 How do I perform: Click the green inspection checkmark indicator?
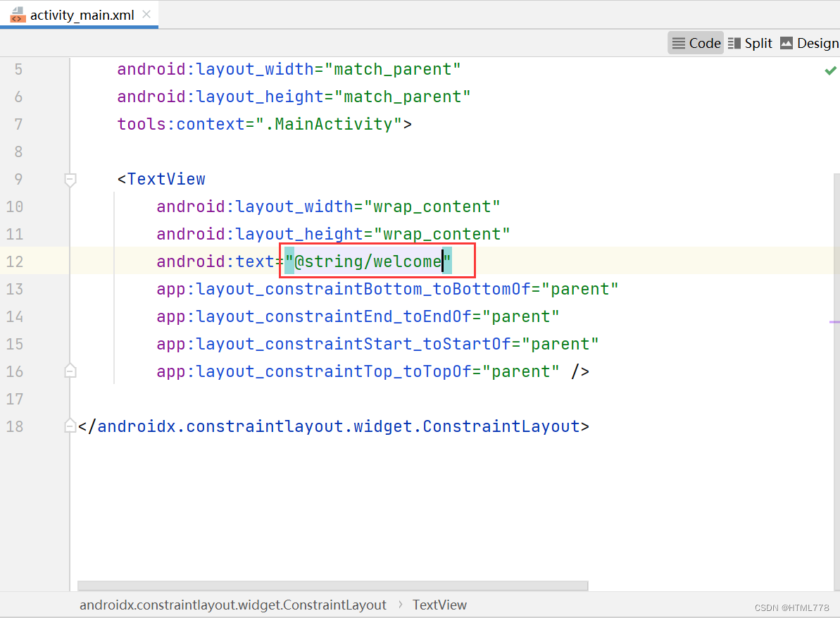tap(830, 70)
